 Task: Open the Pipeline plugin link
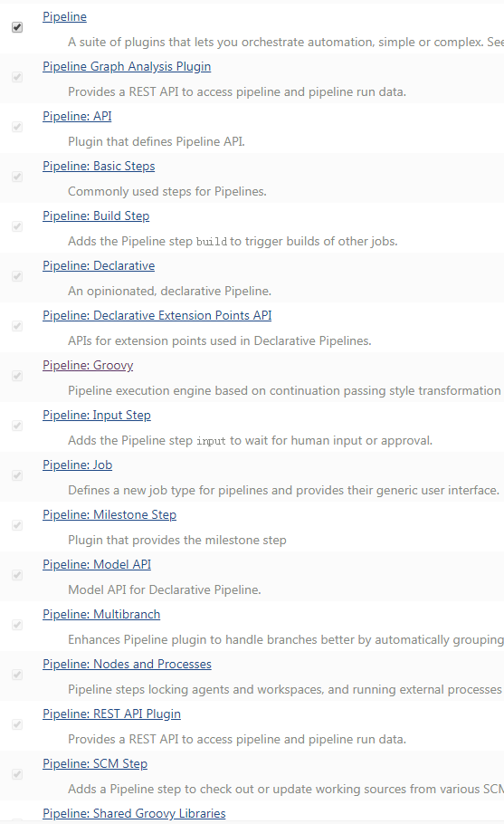click(64, 17)
